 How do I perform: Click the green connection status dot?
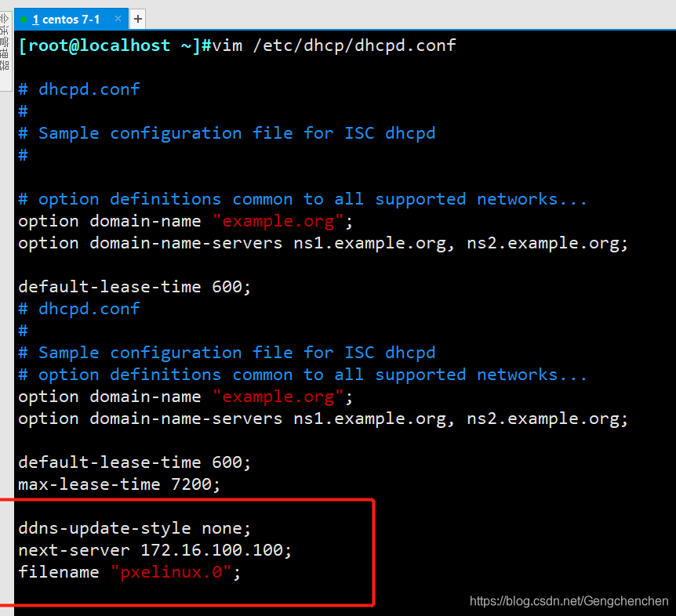(24, 20)
